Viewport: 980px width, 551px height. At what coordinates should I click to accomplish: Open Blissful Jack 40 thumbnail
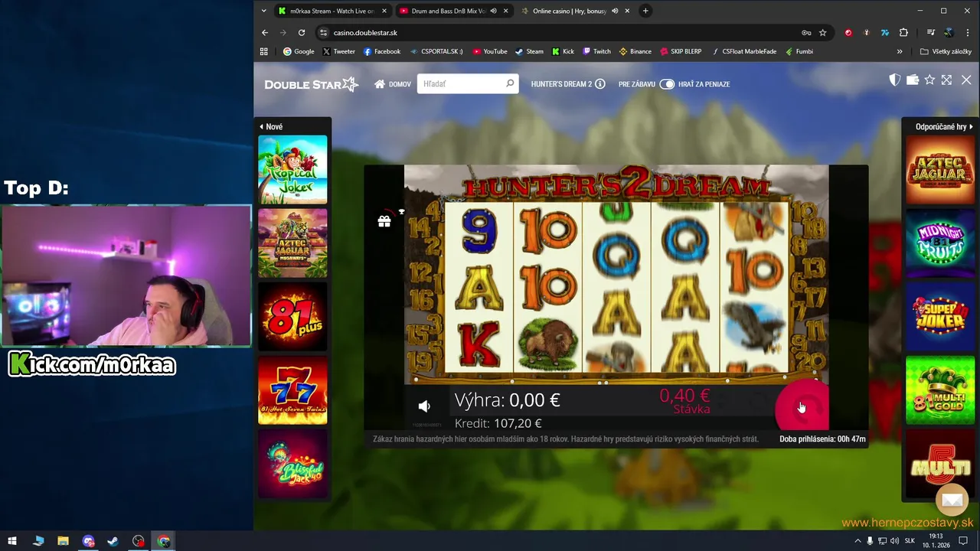point(292,464)
